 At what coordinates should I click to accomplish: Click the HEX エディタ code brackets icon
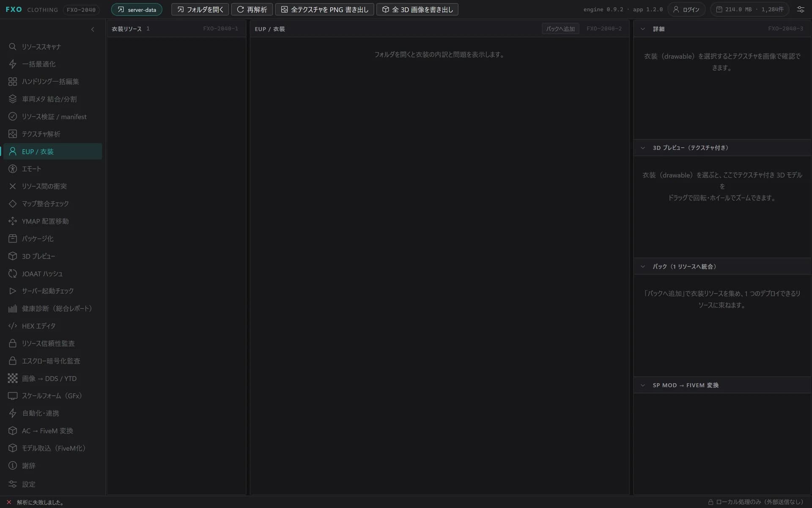coord(13,326)
